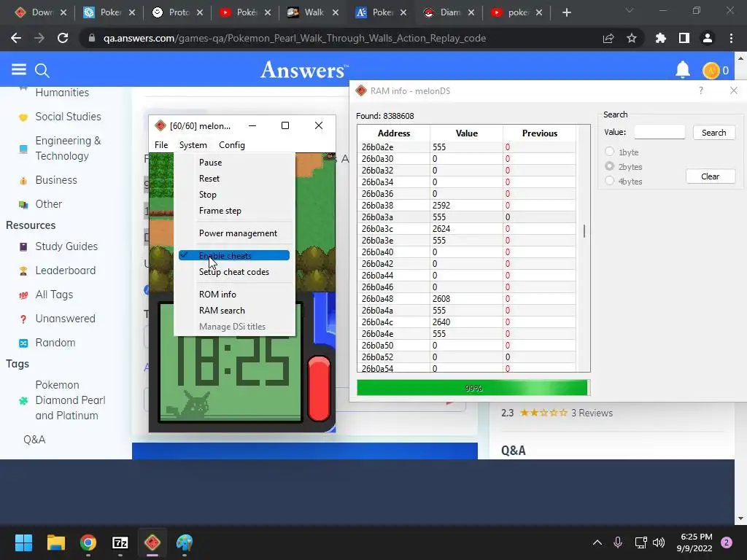Open the volume speaker tray icon

pyautogui.click(x=659, y=542)
